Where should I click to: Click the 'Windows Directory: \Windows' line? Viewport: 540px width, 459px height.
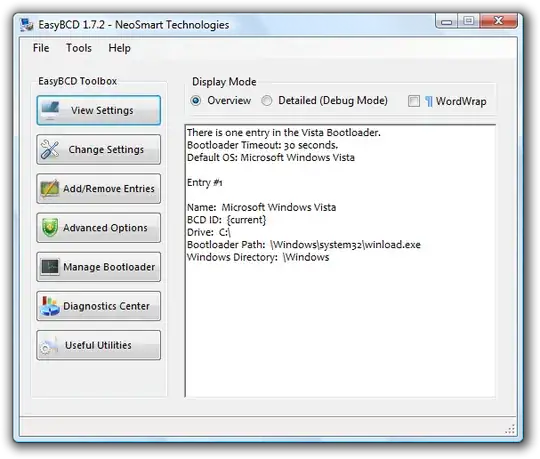(258, 257)
